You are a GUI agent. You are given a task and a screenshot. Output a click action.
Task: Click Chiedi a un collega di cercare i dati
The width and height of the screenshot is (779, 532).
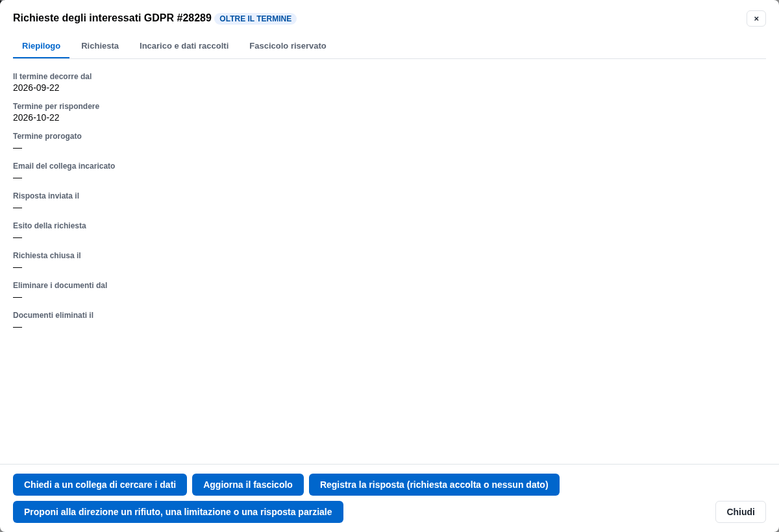tap(100, 485)
